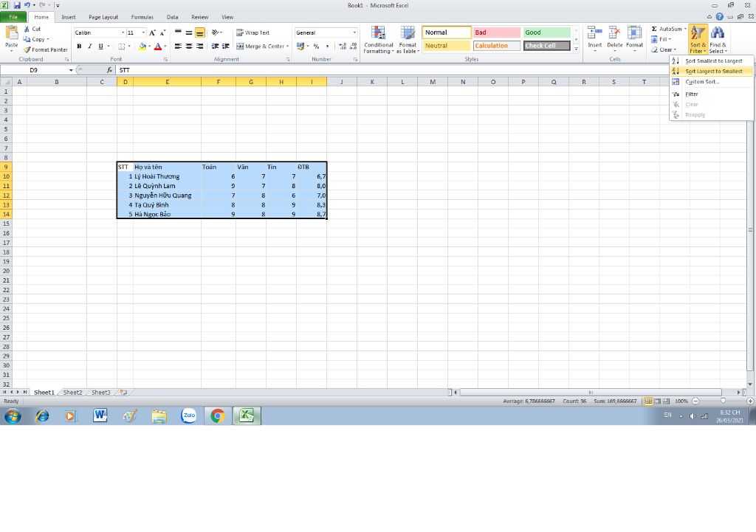Open the font size dropdown
This screenshot has height=532, width=756.
(x=143, y=32)
